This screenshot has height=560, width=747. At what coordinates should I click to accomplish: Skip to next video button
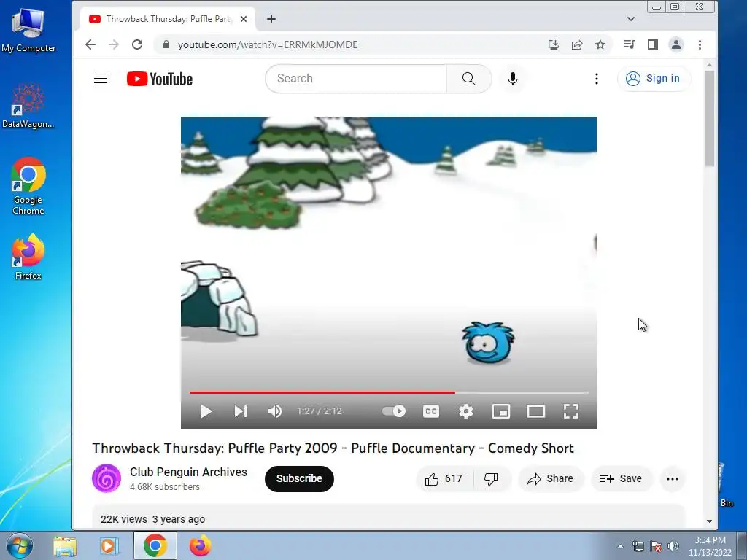point(241,411)
